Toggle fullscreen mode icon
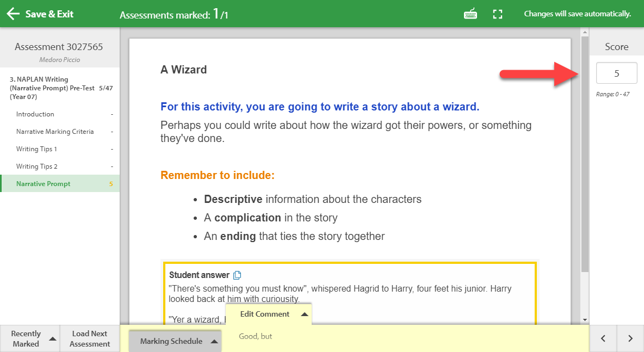The height and width of the screenshot is (352, 644). [497, 14]
